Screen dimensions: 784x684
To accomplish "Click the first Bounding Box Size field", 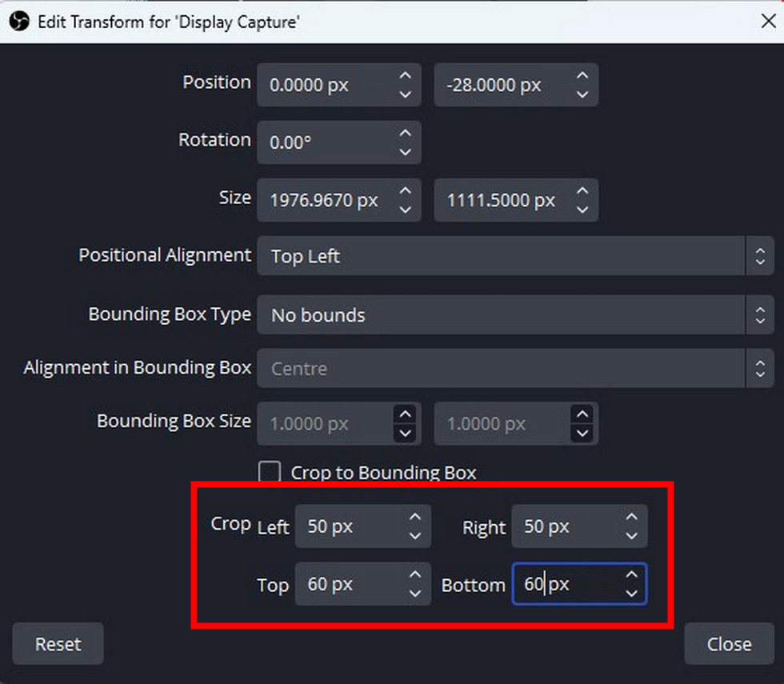I will tap(328, 423).
